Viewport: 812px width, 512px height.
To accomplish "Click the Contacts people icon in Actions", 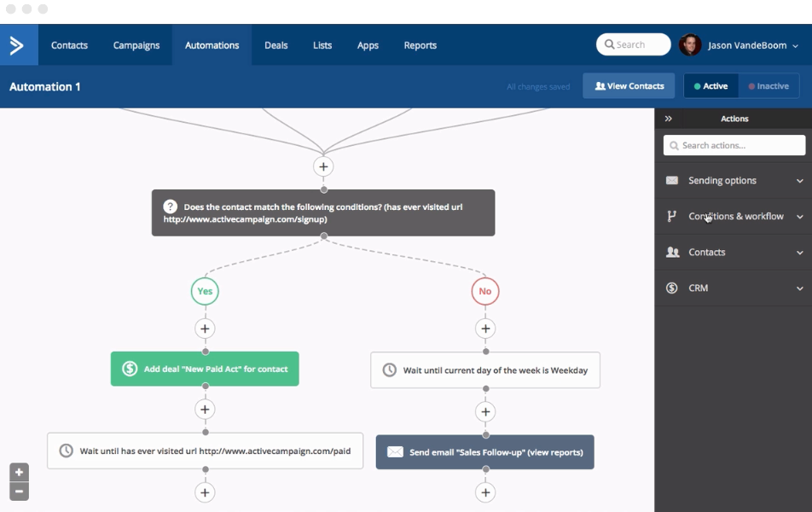I will point(672,253).
